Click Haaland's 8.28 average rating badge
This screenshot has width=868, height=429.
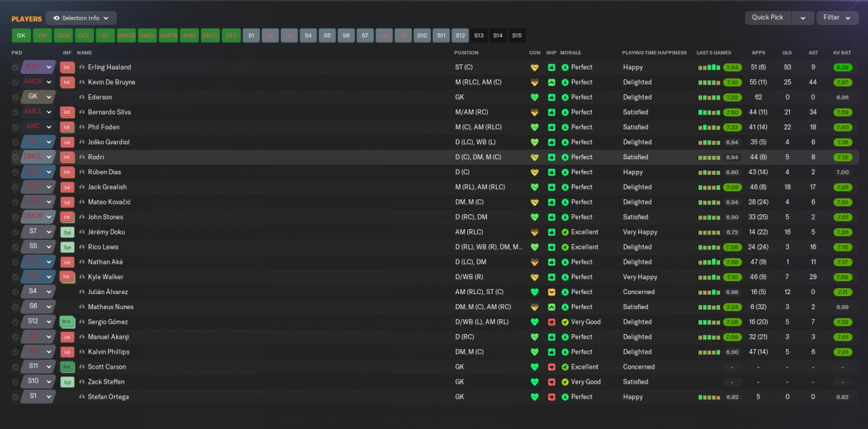coord(843,67)
